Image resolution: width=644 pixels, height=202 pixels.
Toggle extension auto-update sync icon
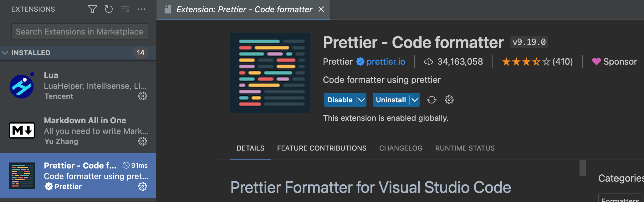tap(432, 100)
